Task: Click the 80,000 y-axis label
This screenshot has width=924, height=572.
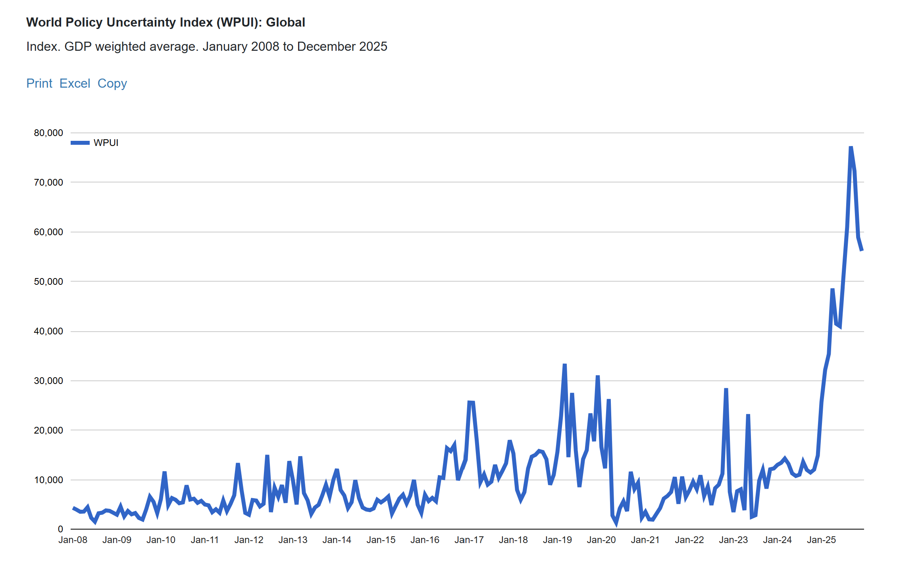Action: click(x=48, y=133)
